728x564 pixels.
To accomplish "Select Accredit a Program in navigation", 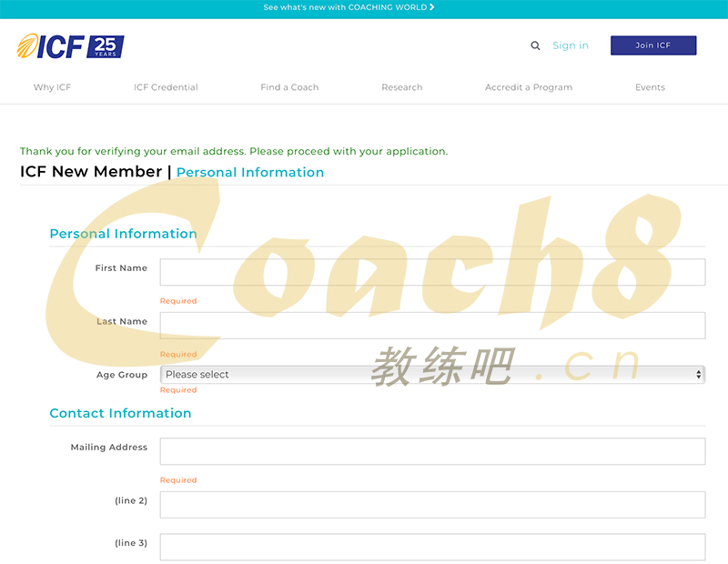I will click(x=529, y=87).
